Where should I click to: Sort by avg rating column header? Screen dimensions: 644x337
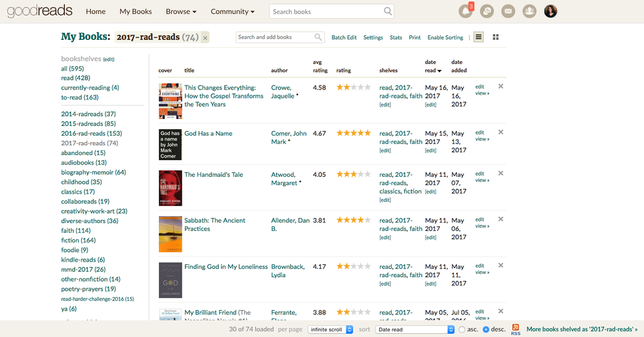[320, 66]
